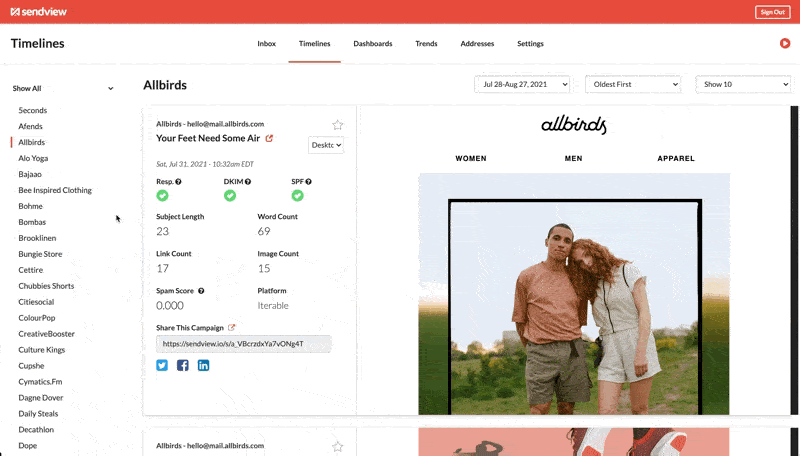Select Chubbies Shorts in sidebar list
This screenshot has width=800, height=456.
pyautogui.click(x=46, y=286)
